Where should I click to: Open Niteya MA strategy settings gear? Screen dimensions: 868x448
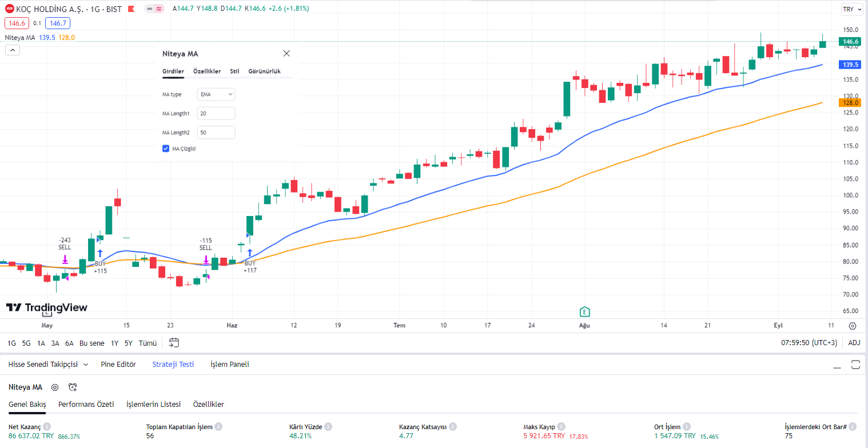click(55, 387)
